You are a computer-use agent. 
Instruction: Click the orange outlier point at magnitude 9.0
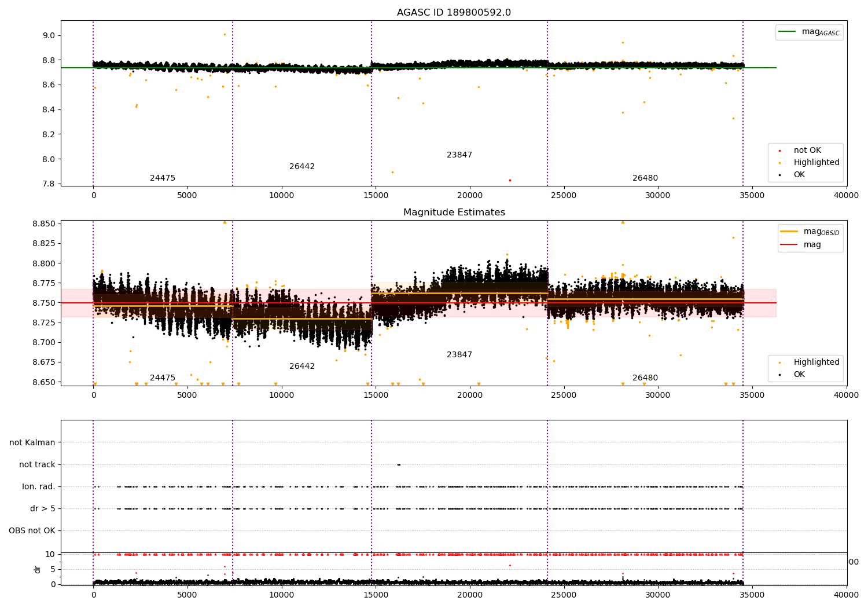point(225,34)
